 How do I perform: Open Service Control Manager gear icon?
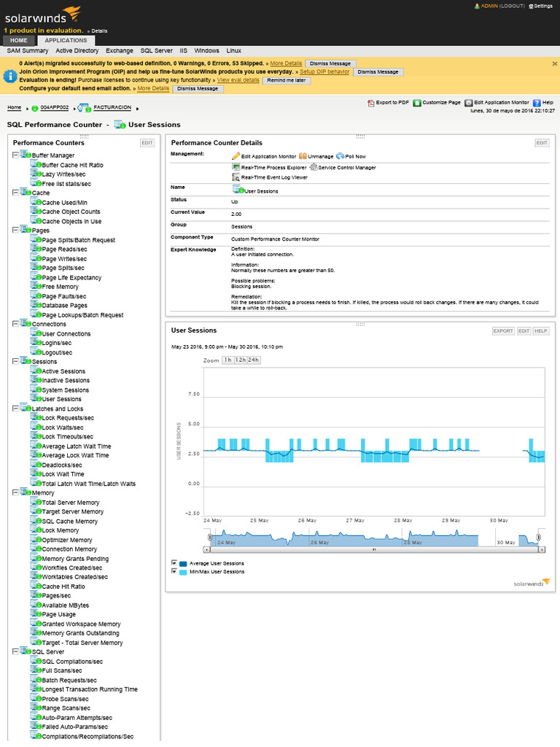[x=313, y=167]
